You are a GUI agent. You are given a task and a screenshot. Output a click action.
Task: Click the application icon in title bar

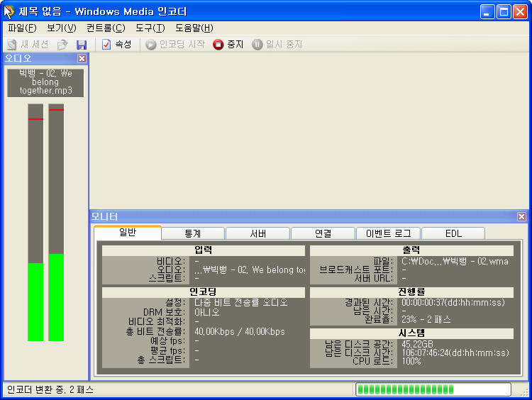pos(9,11)
